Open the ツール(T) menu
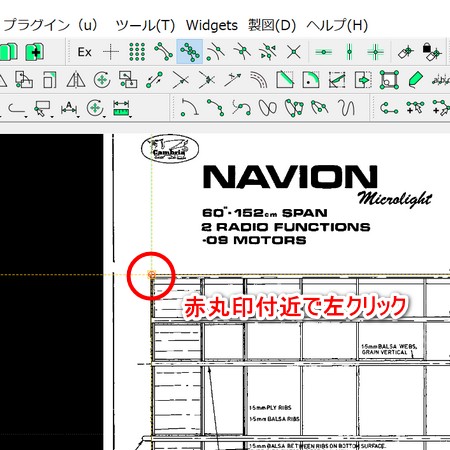Viewport: 450px width, 450px height. 145,25
